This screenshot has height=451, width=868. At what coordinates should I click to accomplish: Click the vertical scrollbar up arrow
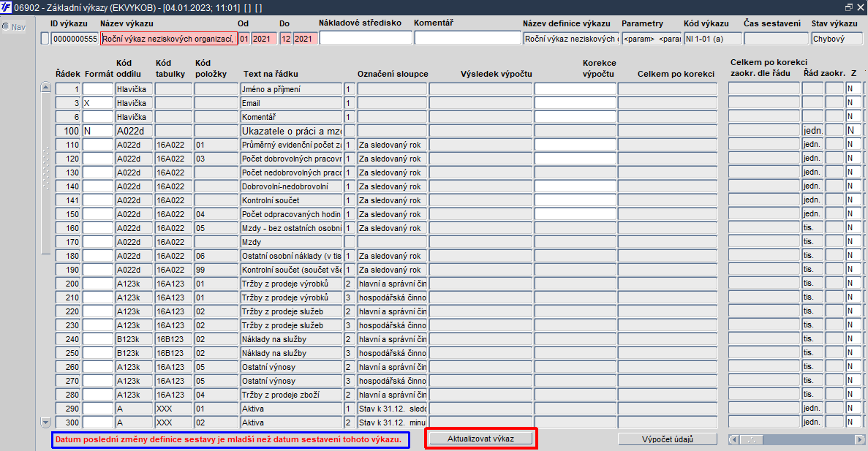pos(46,87)
